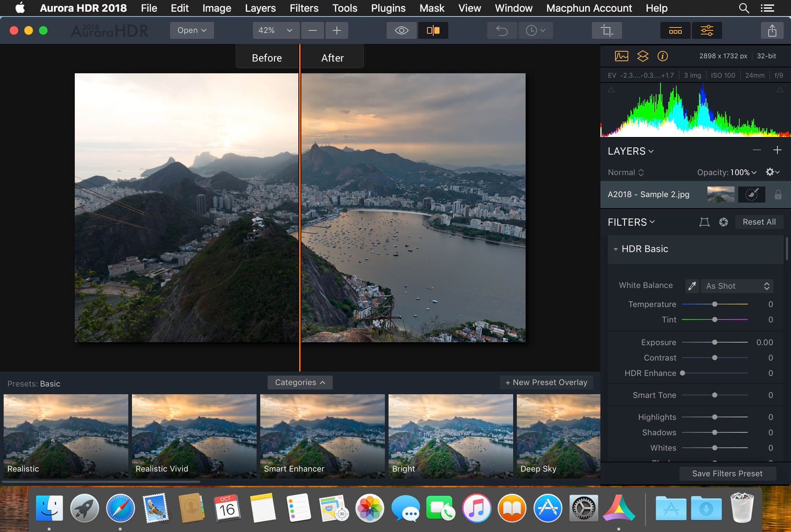Open the Macphun Account menu

point(589,8)
